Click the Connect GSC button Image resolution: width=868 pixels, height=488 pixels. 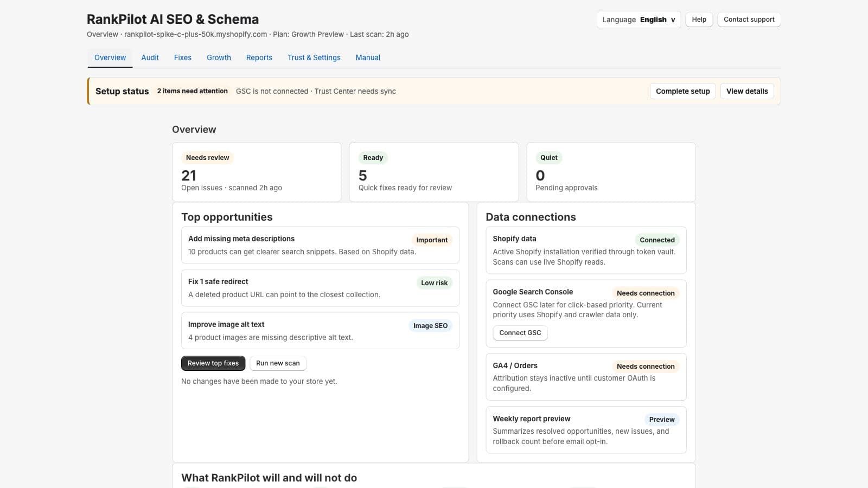click(520, 333)
